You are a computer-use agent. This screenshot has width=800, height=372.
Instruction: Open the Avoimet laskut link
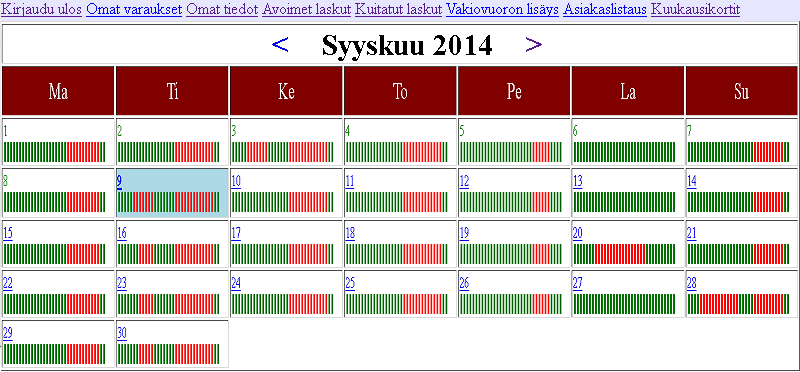pos(307,9)
